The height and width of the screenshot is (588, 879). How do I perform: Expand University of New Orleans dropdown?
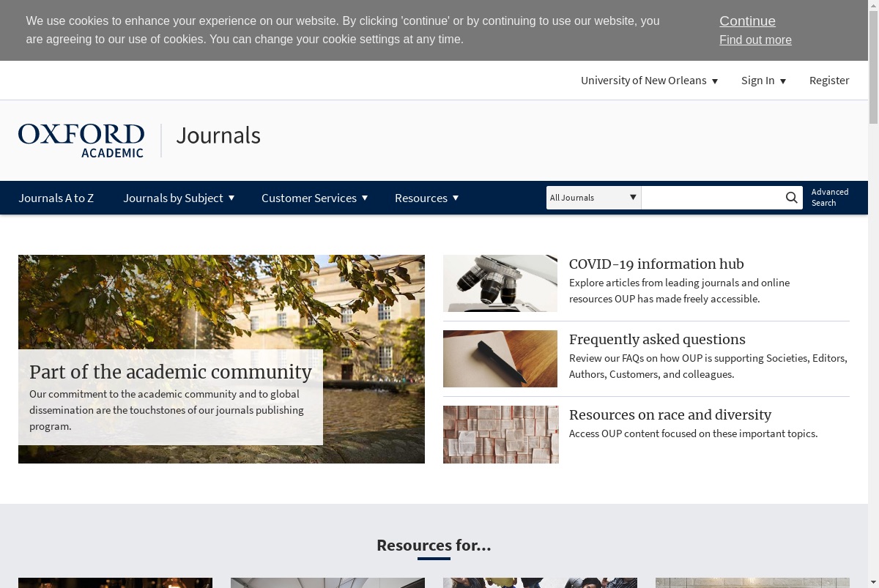pyautogui.click(x=649, y=81)
